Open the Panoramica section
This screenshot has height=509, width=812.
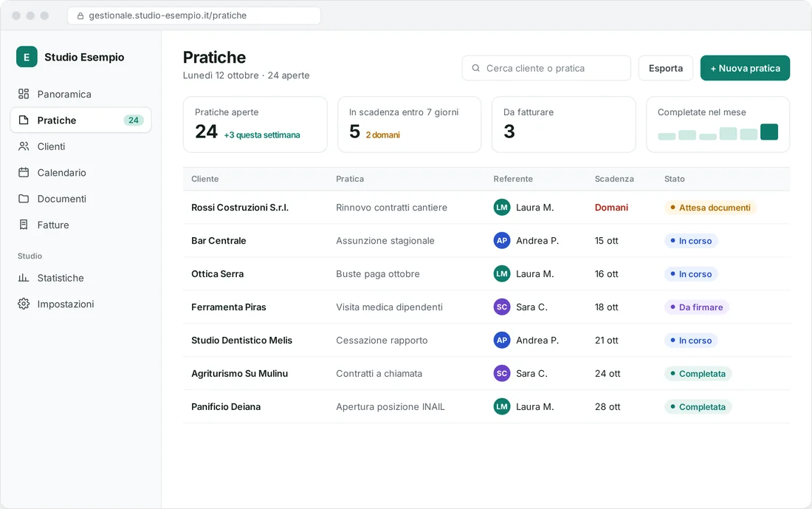click(80, 94)
